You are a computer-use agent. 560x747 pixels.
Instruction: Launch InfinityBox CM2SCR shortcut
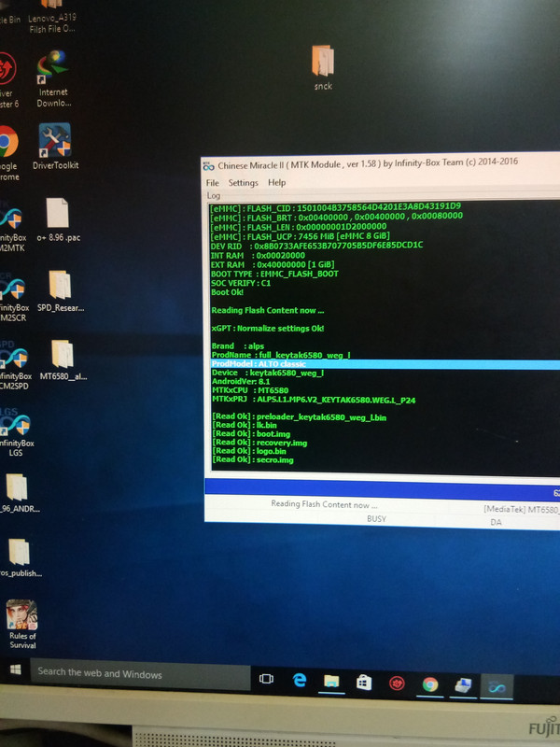pos(13,298)
